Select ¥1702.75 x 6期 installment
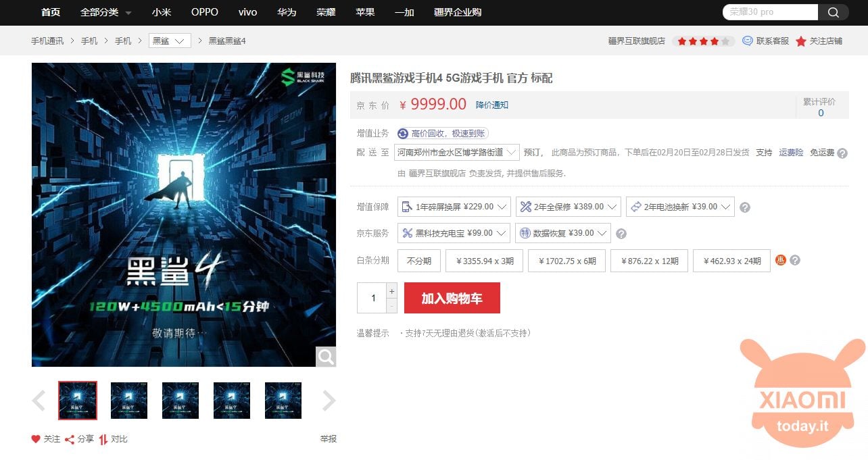868x460 pixels. (567, 261)
